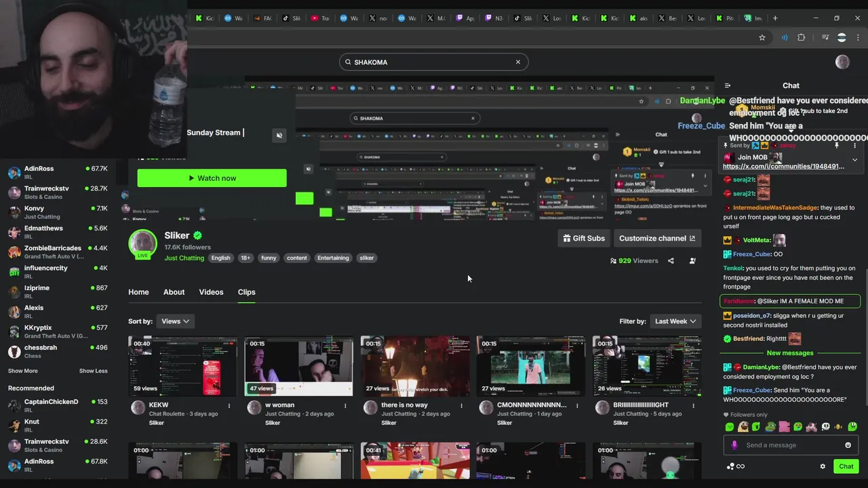Open chessbrah channel in the sidebar
This screenshot has height=488, width=868.
coord(58,351)
